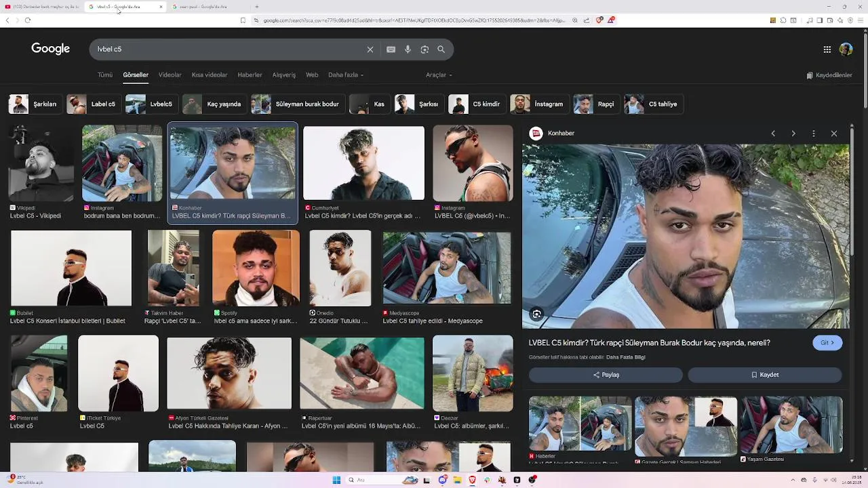The height and width of the screenshot is (488, 868).
Task: Open the on-screen keyboard icon in search bar
Action: tap(391, 49)
